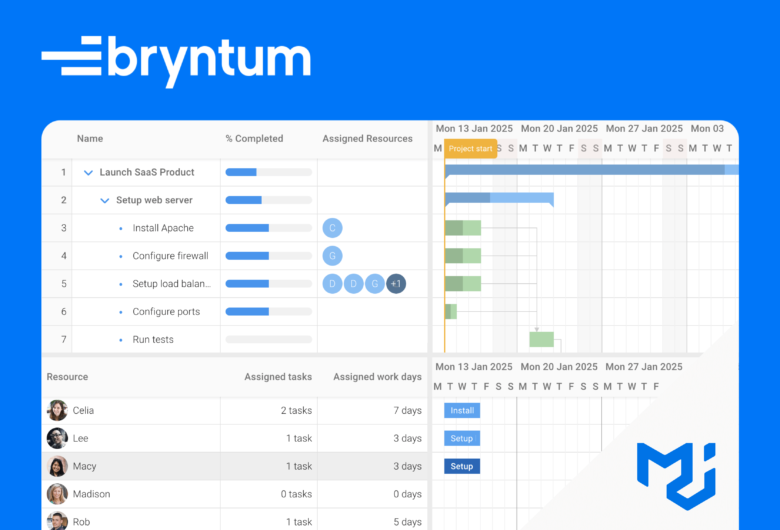
Task: Click the Bryntum logo
Action: coord(176,61)
